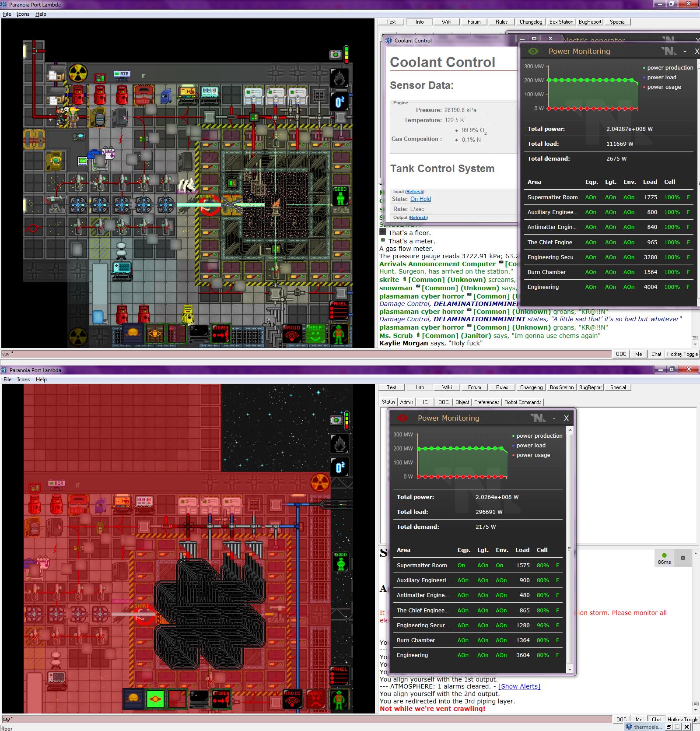Click the green robot body icon in the top game HUD
700x731 pixels.
(339, 334)
